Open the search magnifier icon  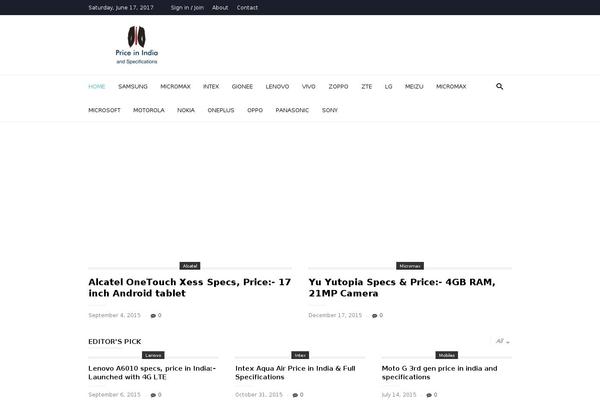coord(499,87)
